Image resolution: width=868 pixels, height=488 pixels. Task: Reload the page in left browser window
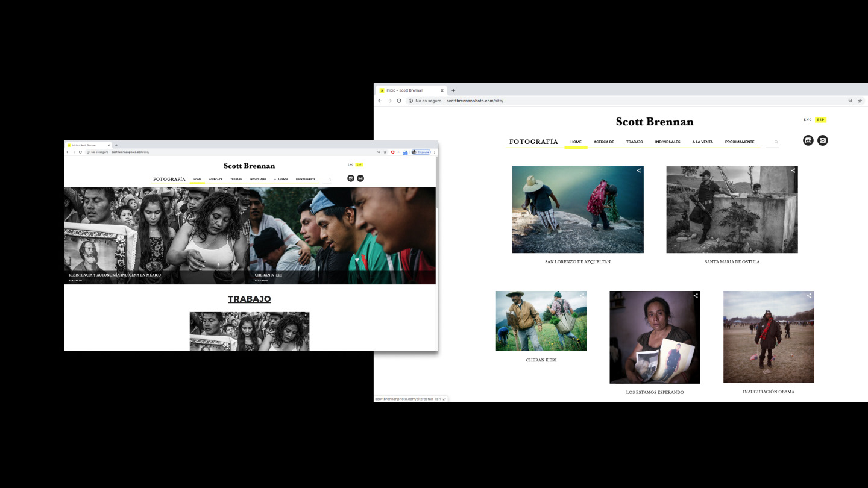click(80, 152)
